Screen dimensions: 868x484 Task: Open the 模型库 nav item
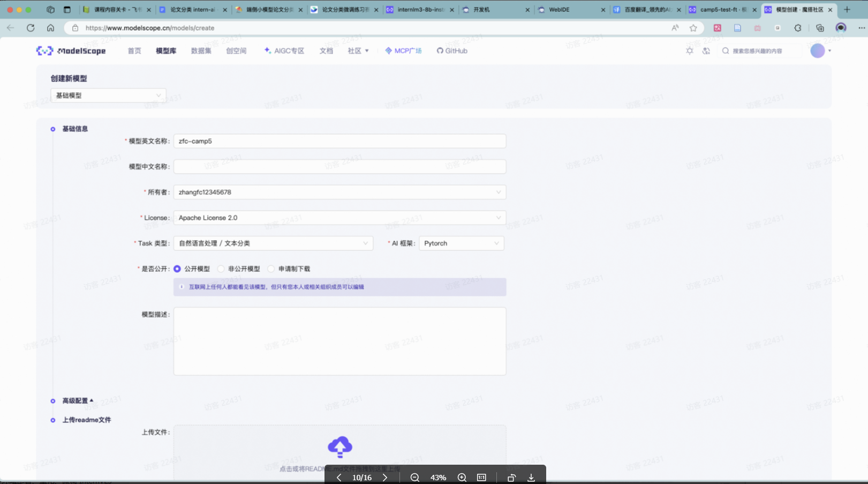coord(166,51)
